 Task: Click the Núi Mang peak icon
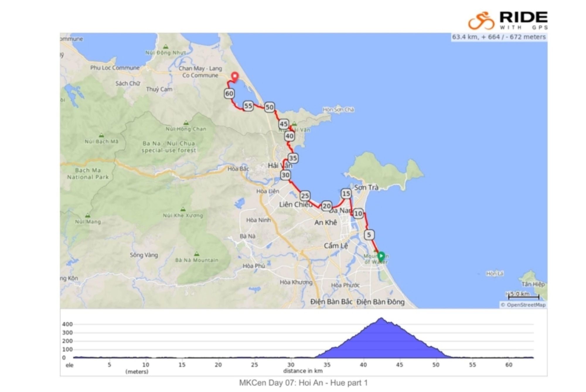[88, 215]
